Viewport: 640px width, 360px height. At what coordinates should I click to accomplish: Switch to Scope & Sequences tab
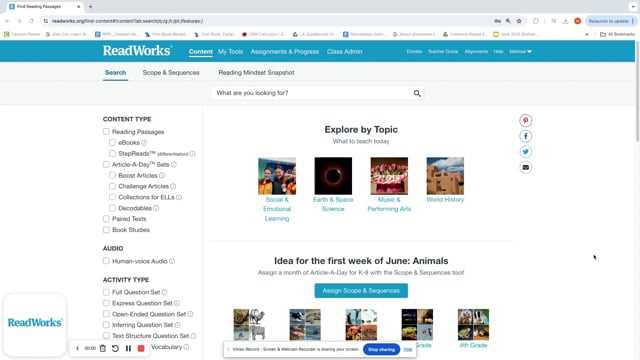click(x=171, y=72)
